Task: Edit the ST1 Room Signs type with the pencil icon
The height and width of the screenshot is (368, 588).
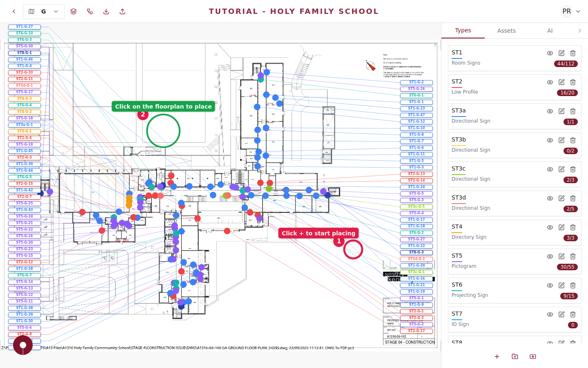Action: click(561, 53)
